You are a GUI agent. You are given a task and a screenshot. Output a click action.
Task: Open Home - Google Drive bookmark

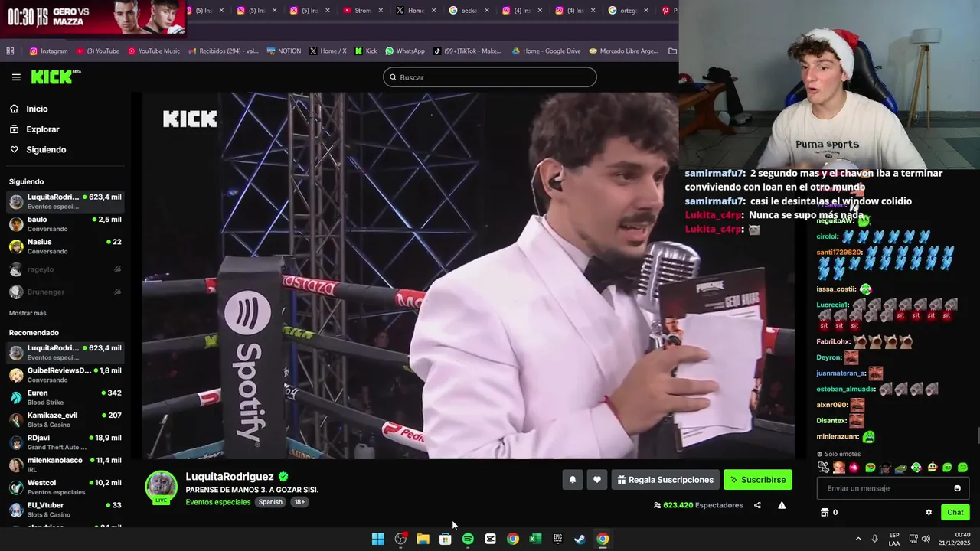point(546,51)
